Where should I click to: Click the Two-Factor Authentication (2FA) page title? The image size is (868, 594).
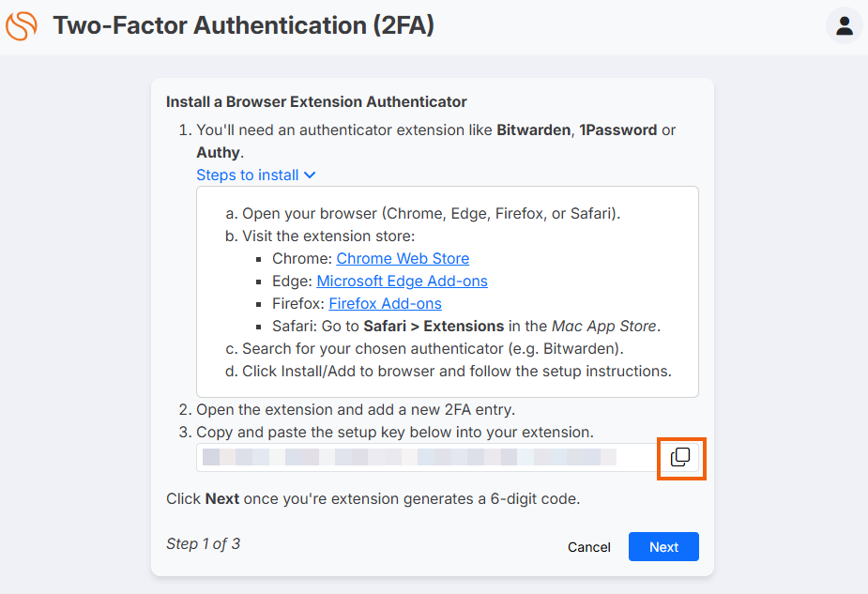[244, 25]
